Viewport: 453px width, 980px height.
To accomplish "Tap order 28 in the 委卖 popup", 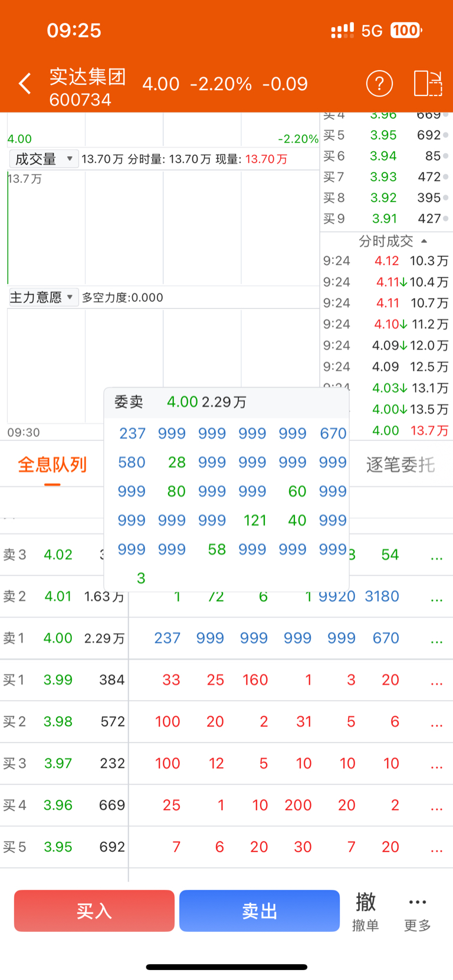I will 176,462.
